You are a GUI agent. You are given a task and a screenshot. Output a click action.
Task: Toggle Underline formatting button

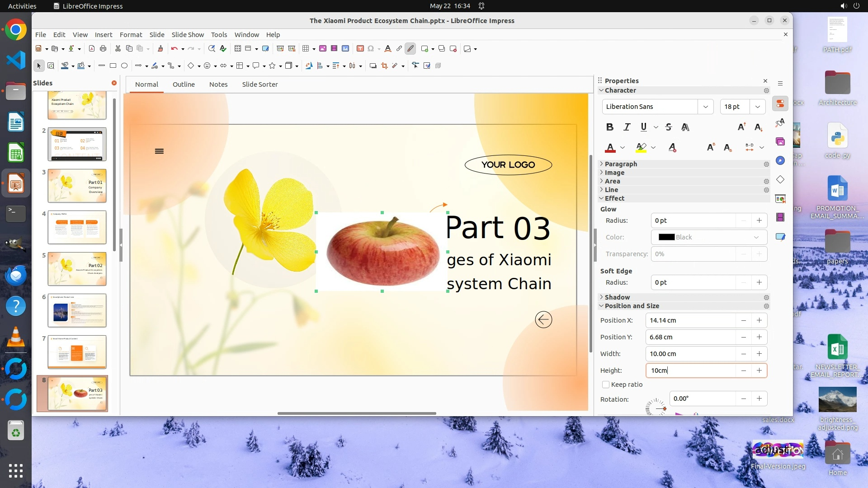(643, 127)
